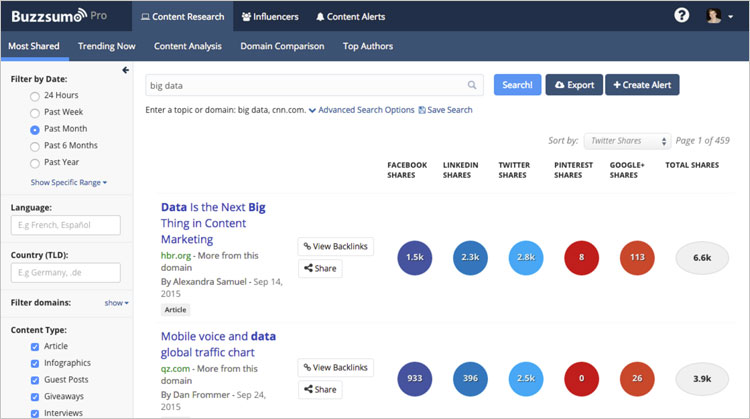Click the help question mark icon

[x=682, y=16]
